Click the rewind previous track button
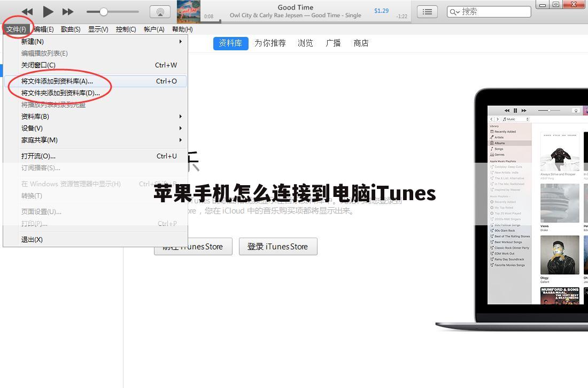 click(x=27, y=12)
